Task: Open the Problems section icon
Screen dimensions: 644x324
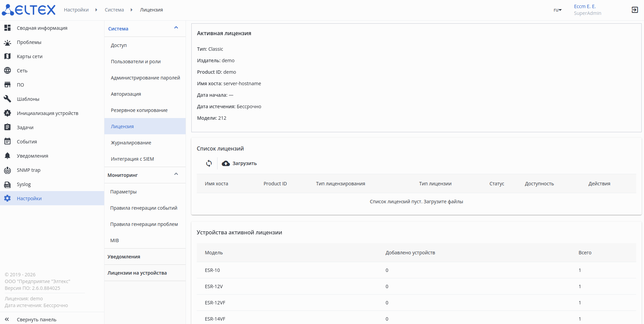Action: (x=7, y=42)
